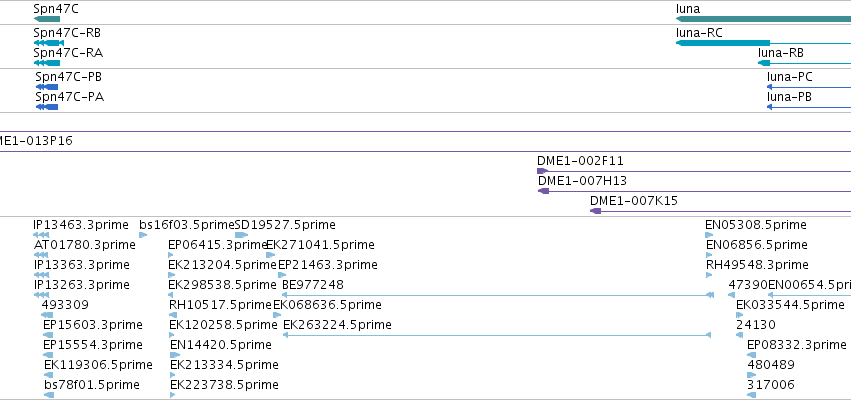Select the DME1-007K15 clone glyph
The image size is (851, 400).
[720, 211]
